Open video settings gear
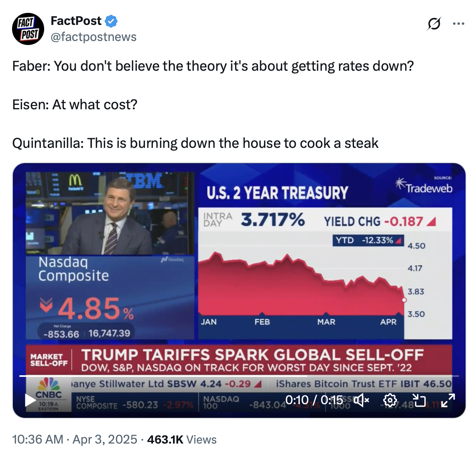This screenshot has width=476, height=454. tap(390, 400)
